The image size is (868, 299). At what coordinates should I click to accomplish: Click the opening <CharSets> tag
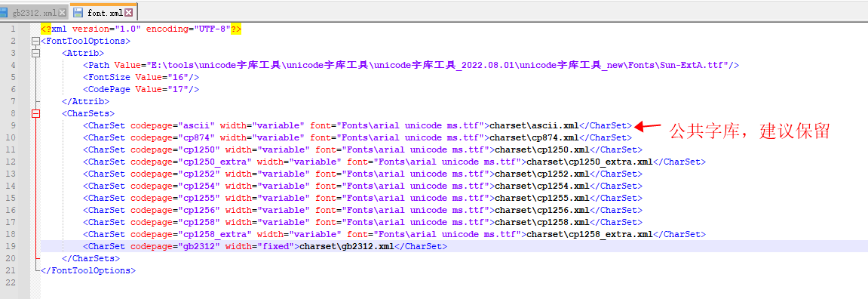88,114
